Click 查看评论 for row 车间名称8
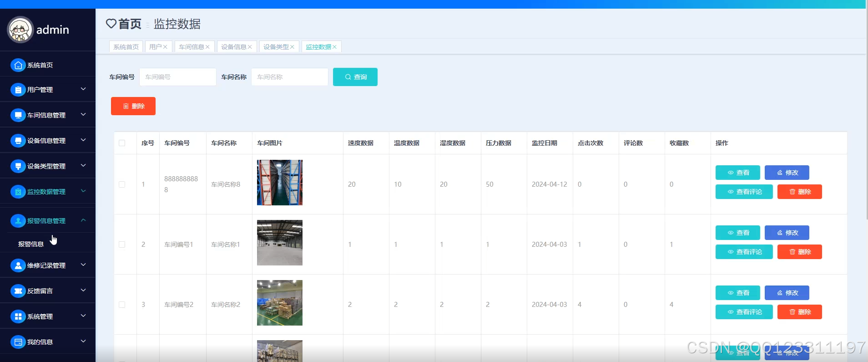Viewport: 868px width, 362px height. point(744,192)
